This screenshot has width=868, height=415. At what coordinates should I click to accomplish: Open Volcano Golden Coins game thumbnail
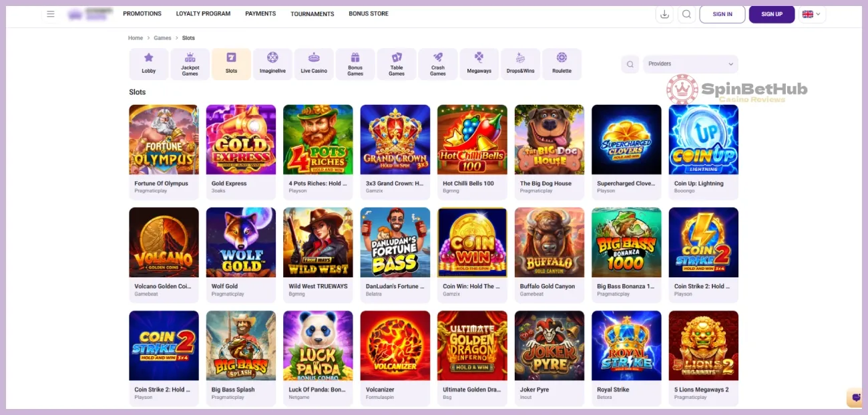(164, 243)
